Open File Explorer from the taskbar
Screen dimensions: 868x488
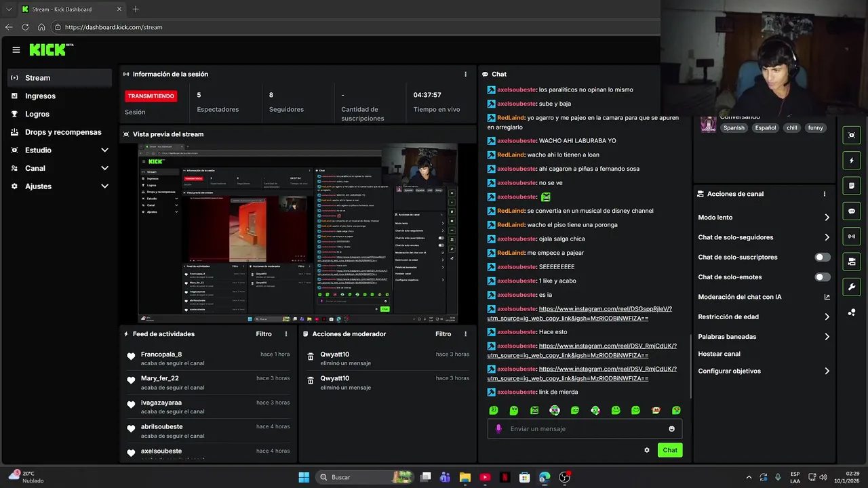465,477
